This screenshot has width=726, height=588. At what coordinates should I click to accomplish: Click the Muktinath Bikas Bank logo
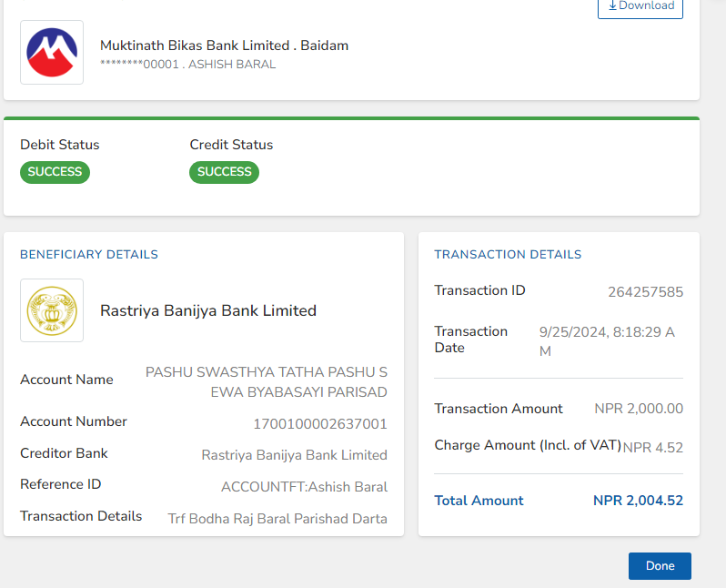[x=52, y=53]
